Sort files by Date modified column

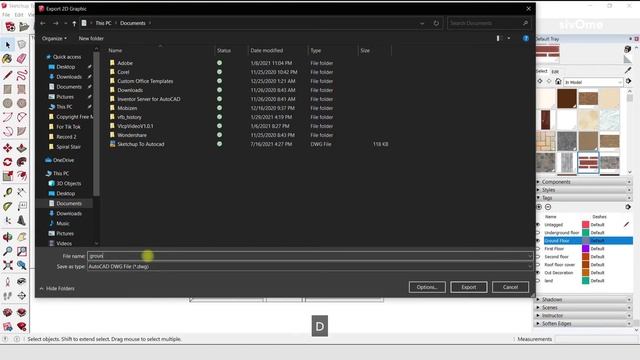[x=277, y=51]
